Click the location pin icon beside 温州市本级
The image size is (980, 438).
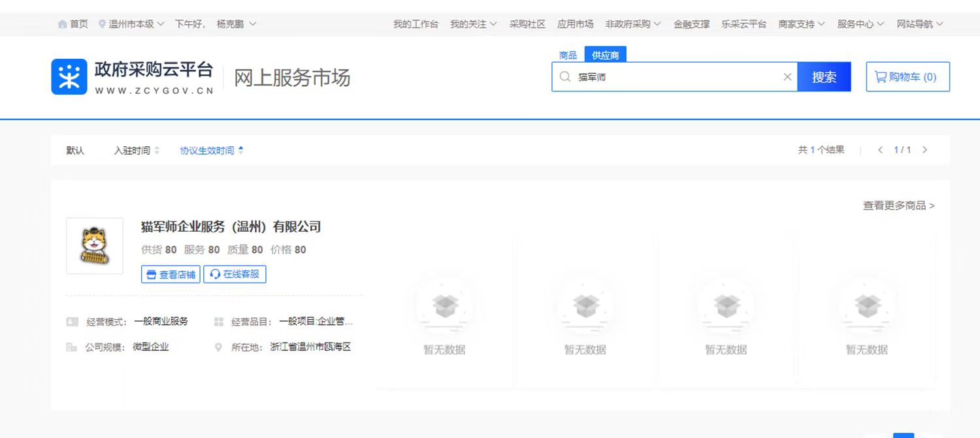[x=102, y=24]
